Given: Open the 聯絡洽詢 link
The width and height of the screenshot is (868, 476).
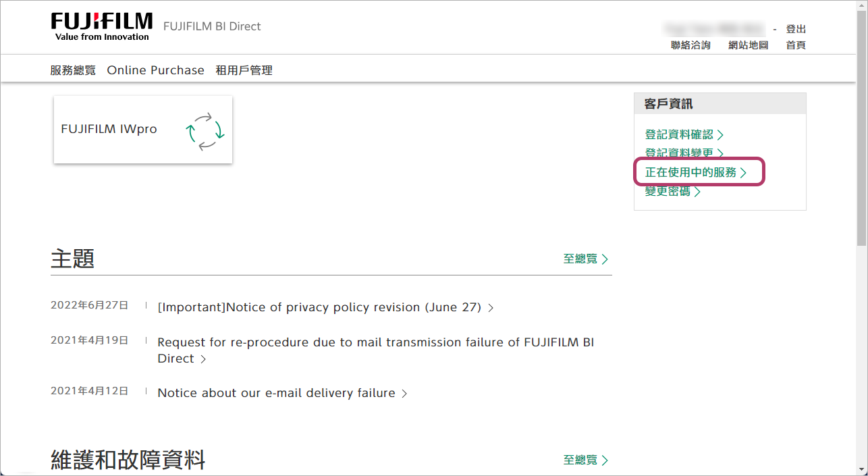Looking at the screenshot, I should (690, 45).
